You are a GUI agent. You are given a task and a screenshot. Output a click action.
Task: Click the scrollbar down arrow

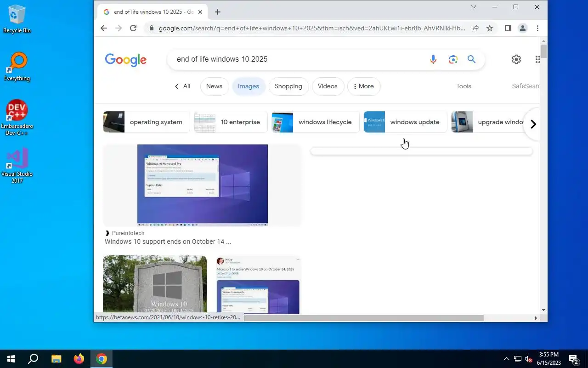tap(544, 310)
